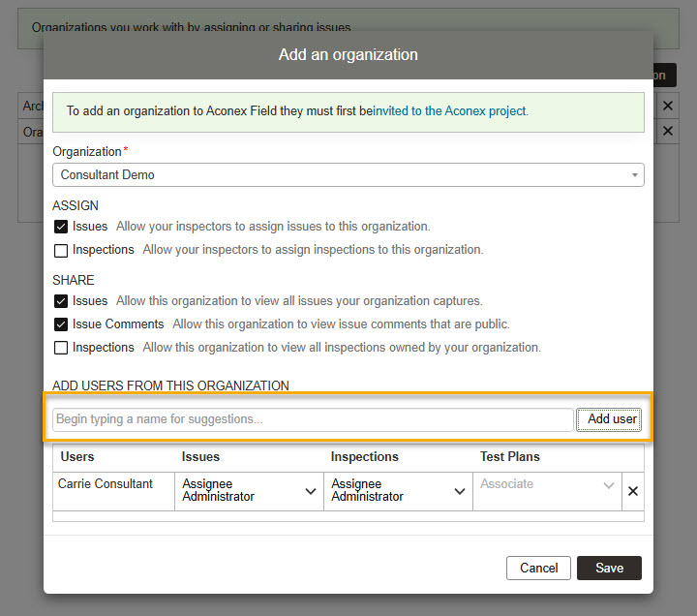Open the Organization dropdown
The image size is (697, 616).
pyautogui.click(x=348, y=175)
